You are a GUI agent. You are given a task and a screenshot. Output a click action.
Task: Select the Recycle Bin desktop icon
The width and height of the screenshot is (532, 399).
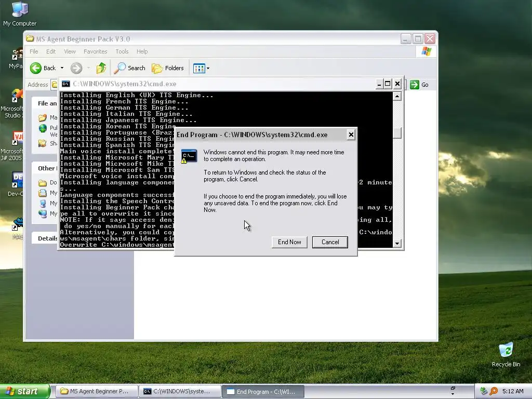pos(506,354)
